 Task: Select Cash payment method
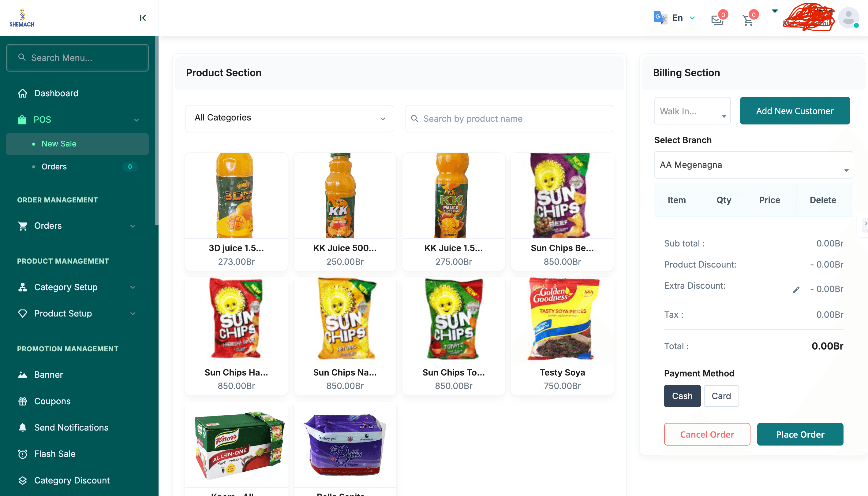tap(682, 396)
